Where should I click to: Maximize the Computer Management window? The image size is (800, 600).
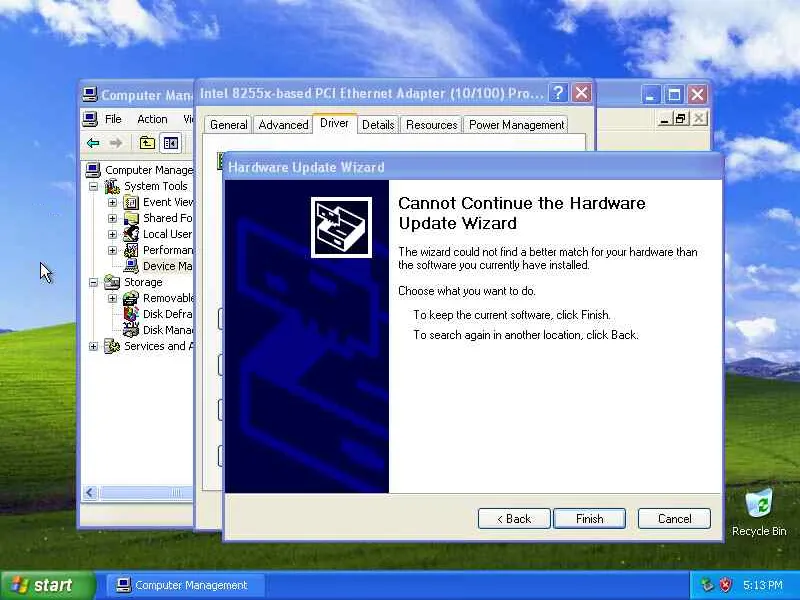tap(674, 94)
